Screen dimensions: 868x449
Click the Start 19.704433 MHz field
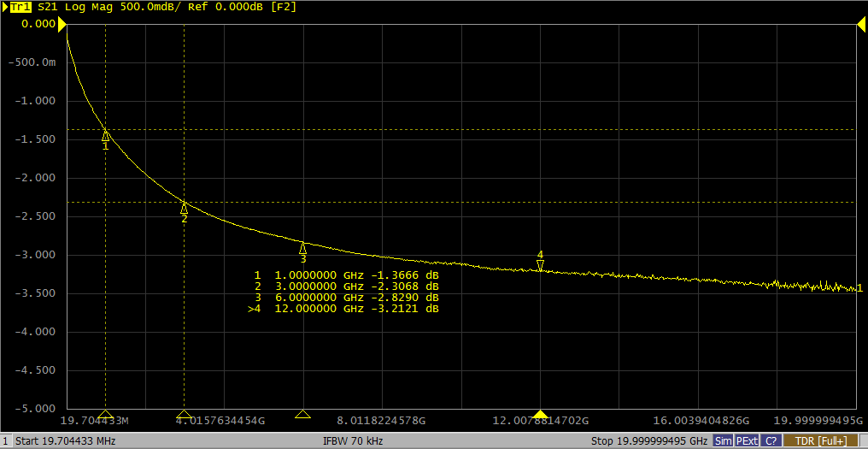coord(66,441)
